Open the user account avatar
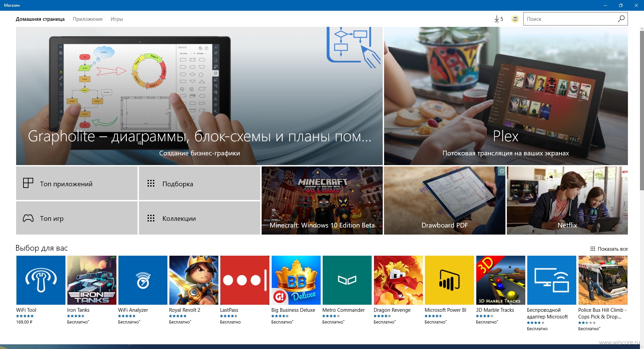This screenshot has width=644, height=349. click(x=515, y=19)
